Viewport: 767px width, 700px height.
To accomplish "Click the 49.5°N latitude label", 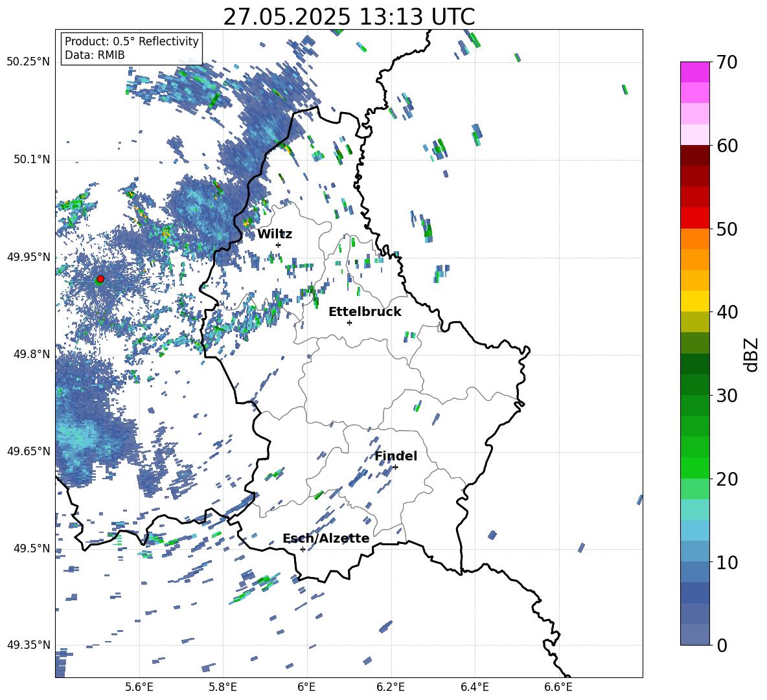I will (x=31, y=548).
